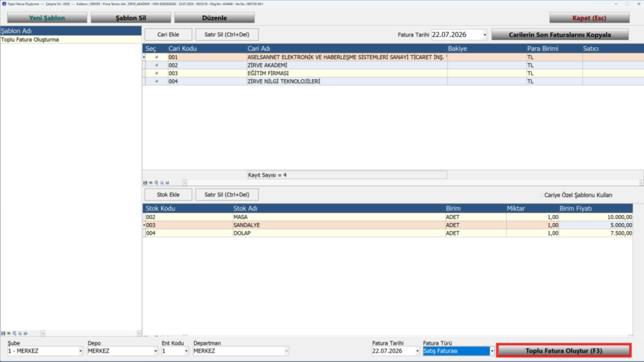
Task: Open the Şube dropdown showing 1 - MERKEZ
Action: [80, 351]
